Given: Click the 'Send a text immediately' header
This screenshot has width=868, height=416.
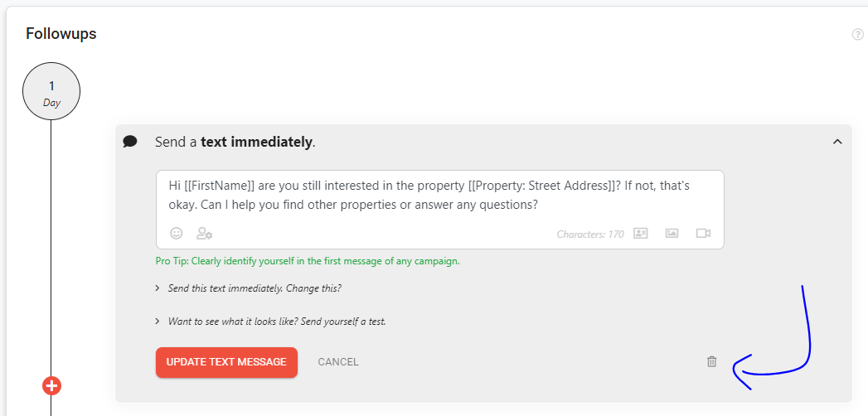Looking at the screenshot, I should click(235, 143).
